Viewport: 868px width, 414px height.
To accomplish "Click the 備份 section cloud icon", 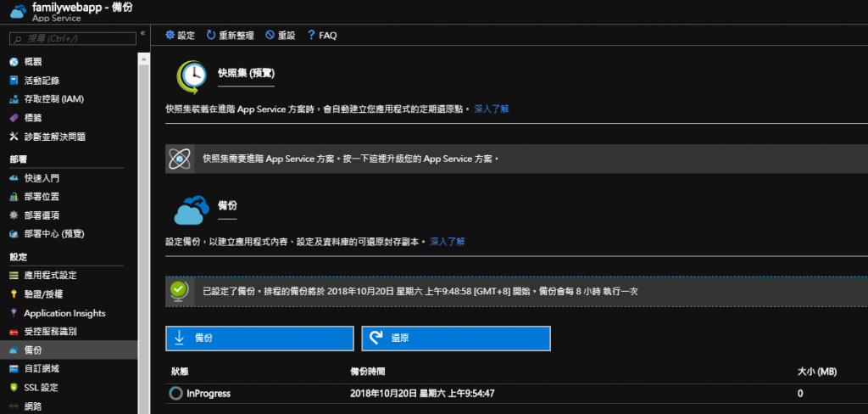I will (192, 210).
